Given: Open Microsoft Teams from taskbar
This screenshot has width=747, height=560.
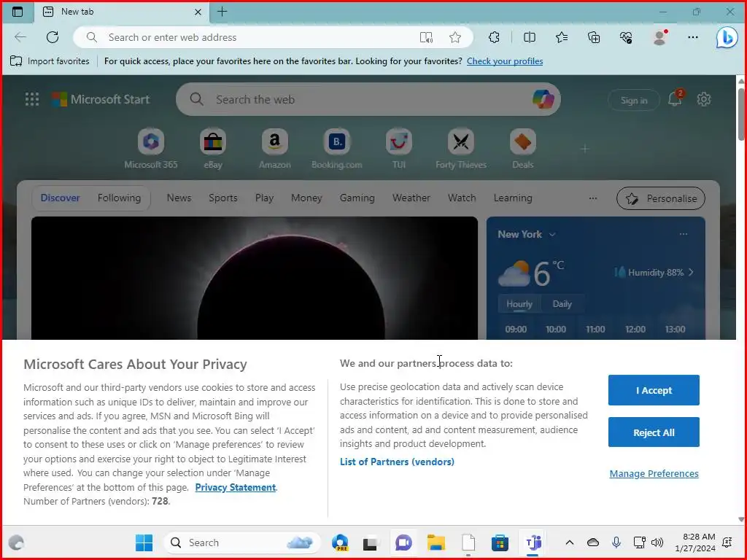Looking at the screenshot, I should point(533,542).
